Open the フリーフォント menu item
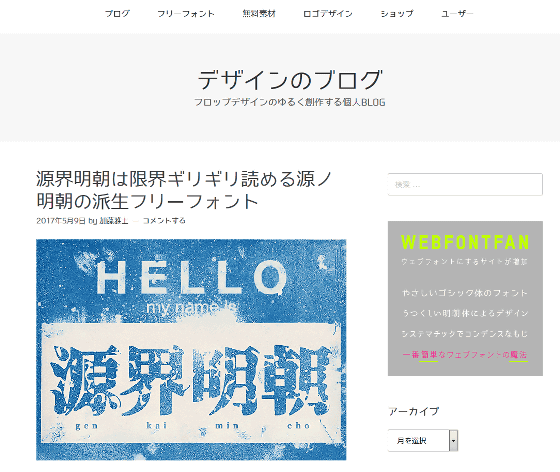The height and width of the screenshot is (472, 560). pos(186,14)
